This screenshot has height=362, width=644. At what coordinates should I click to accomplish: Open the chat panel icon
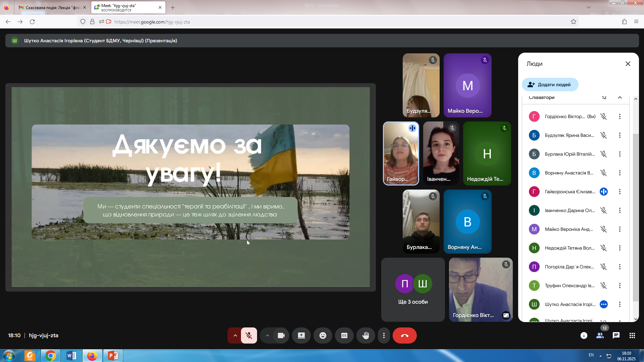tap(616, 335)
